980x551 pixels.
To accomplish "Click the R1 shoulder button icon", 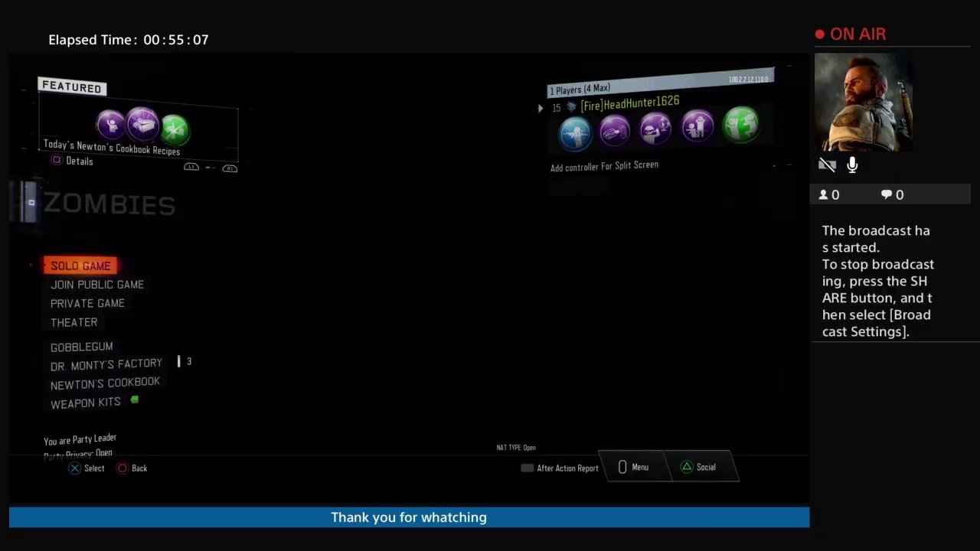I will tap(230, 168).
